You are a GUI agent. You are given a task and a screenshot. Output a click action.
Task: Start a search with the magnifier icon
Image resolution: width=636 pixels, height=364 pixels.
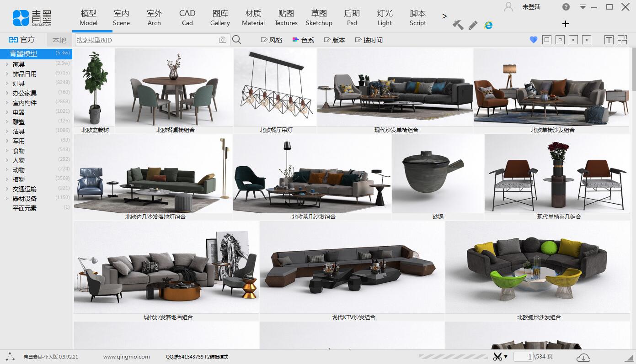(x=237, y=40)
